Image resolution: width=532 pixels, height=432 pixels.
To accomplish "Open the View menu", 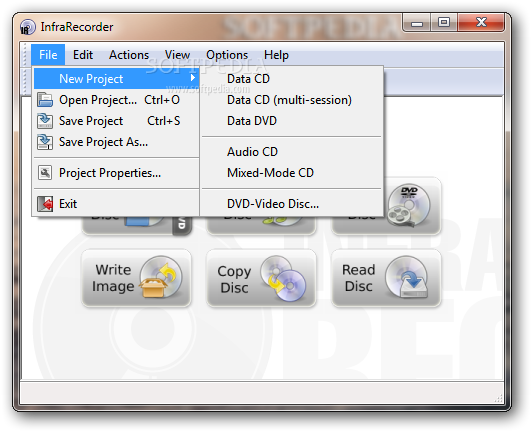I will point(177,55).
